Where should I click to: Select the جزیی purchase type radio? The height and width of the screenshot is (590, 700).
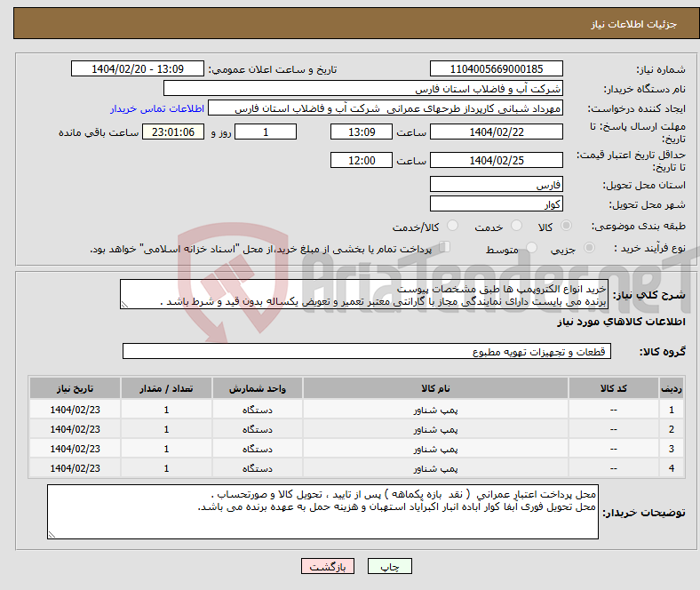pyautogui.click(x=589, y=247)
